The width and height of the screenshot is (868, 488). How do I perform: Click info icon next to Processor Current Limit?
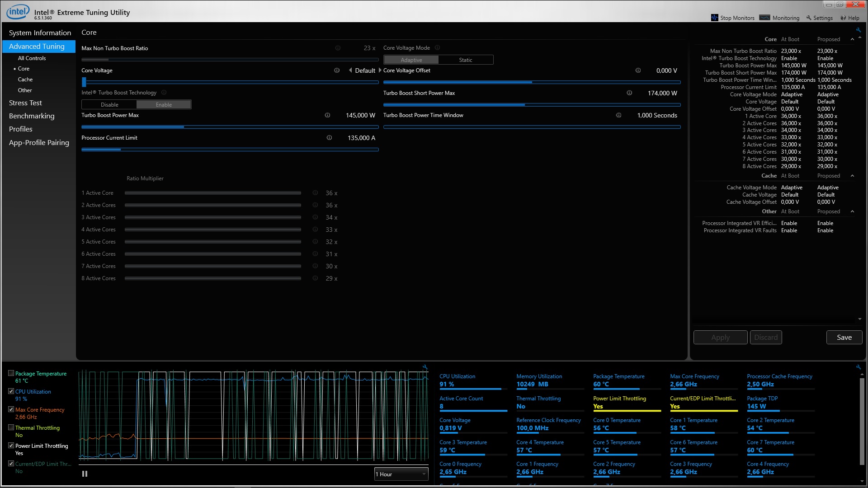coord(329,138)
